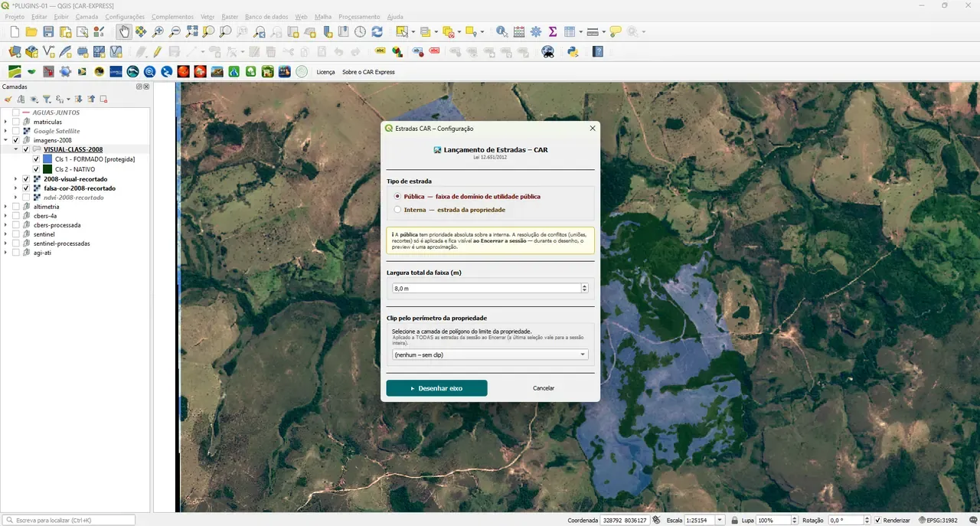Expand the altimetria layer group

coord(5,207)
